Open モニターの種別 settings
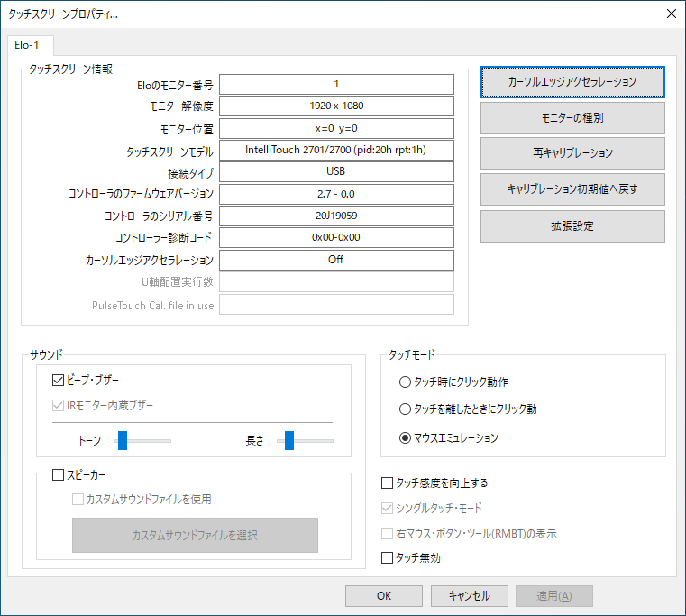 (572, 118)
